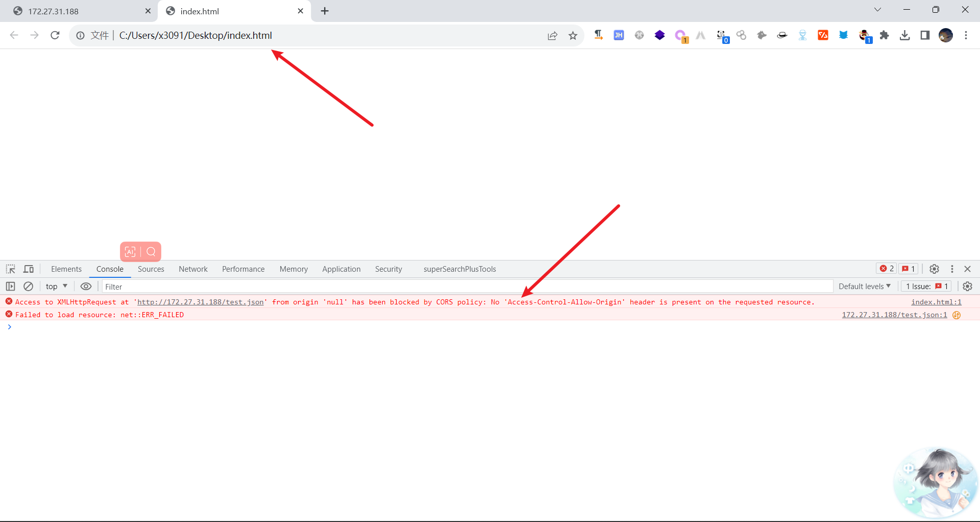
Task: Click the 1 Issue button
Action: pos(926,287)
